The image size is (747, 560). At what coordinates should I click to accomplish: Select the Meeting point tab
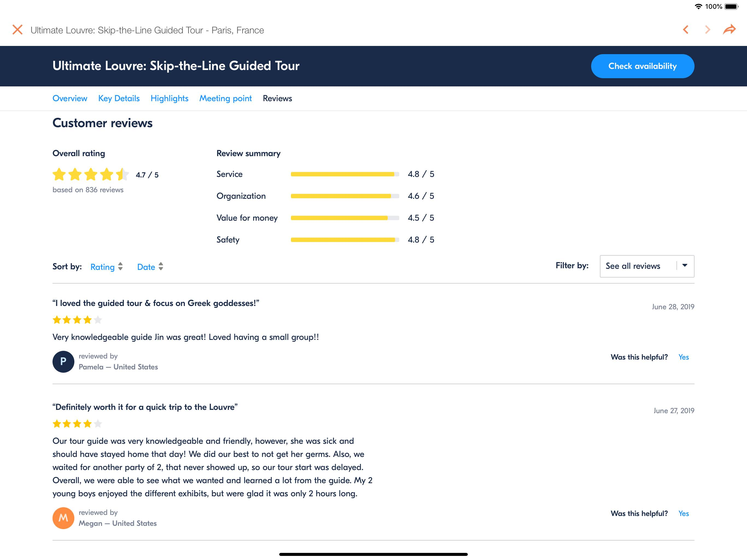point(226,98)
